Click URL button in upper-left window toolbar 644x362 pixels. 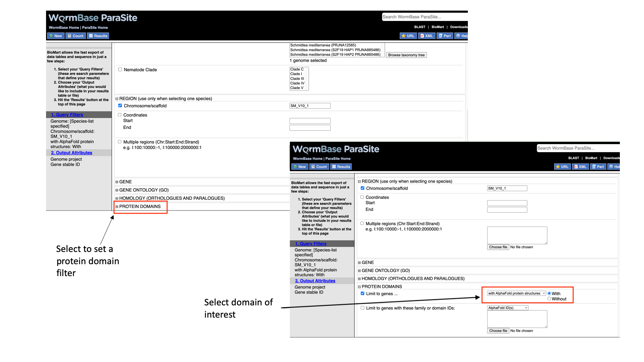(x=408, y=36)
